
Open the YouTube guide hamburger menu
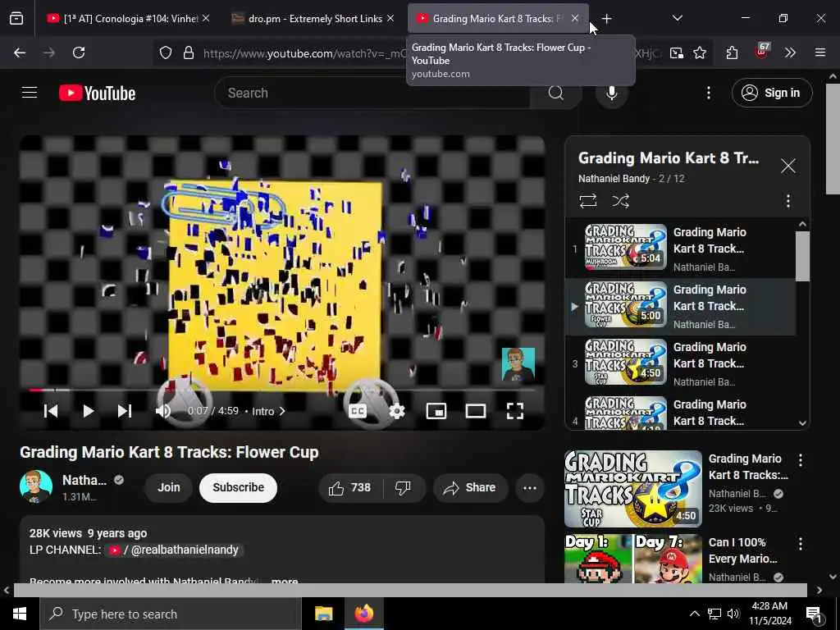[30, 93]
